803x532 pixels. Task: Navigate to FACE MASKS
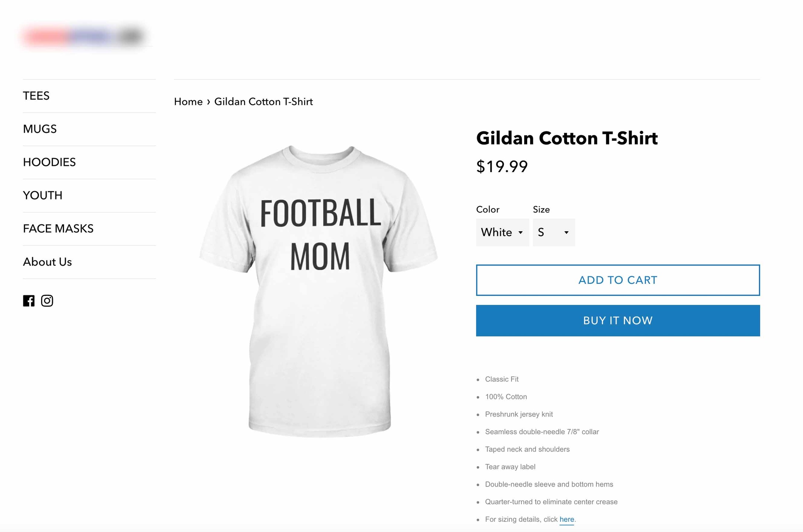pyautogui.click(x=58, y=229)
